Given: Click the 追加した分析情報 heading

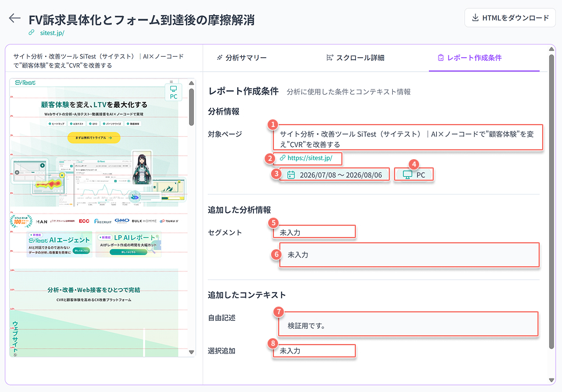Looking at the screenshot, I should (x=239, y=210).
